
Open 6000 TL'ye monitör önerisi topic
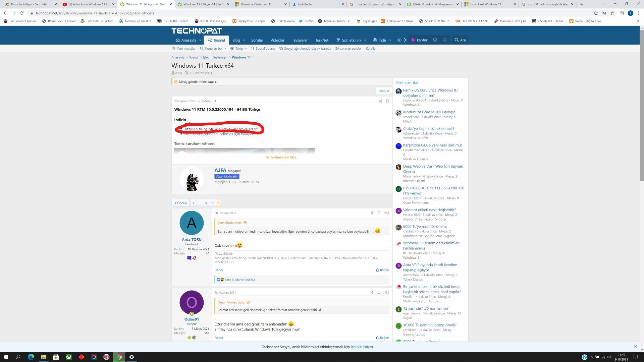[425, 226]
